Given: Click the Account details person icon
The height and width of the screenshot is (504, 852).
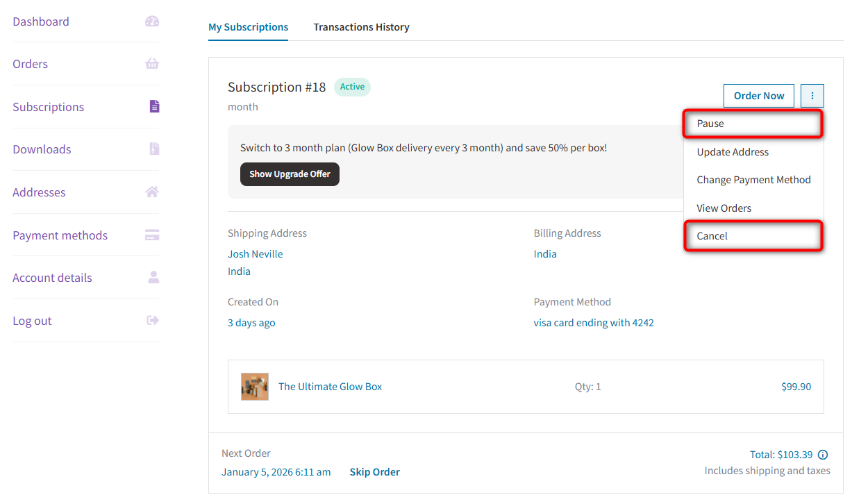Looking at the screenshot, I should [x=151, y=277].
